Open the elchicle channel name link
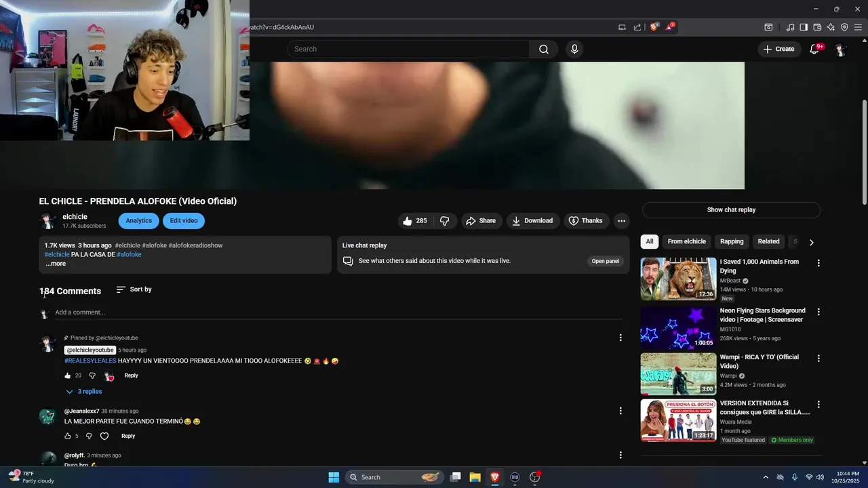 (75, 217)
